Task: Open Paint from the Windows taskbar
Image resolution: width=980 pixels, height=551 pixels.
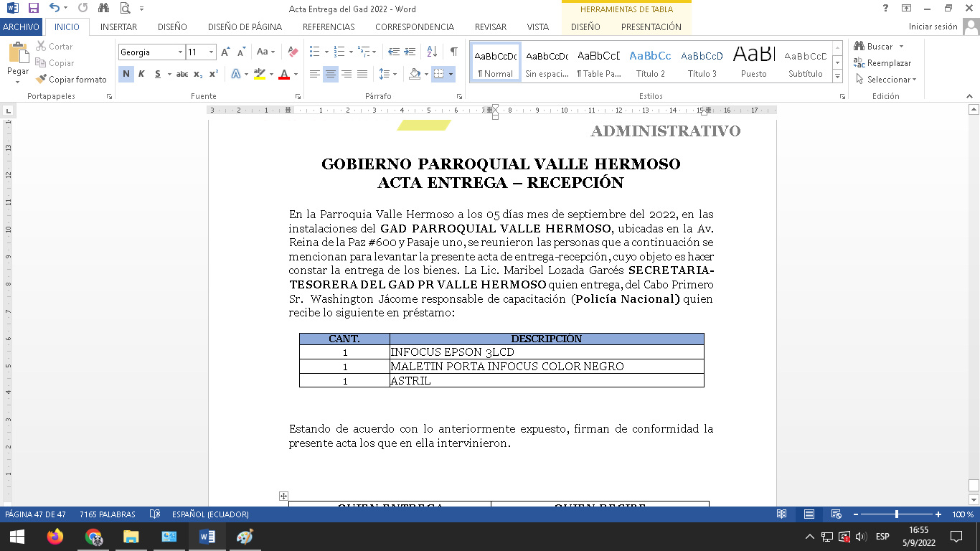Action: [x=245, y=537]
